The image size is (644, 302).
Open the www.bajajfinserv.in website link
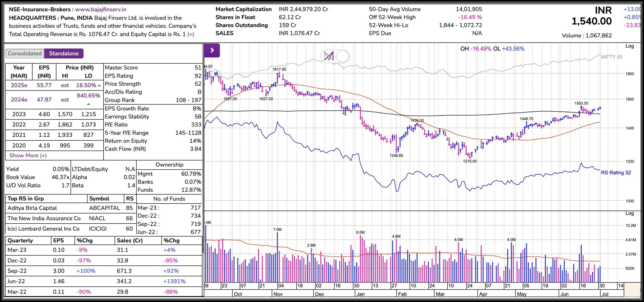101,10
